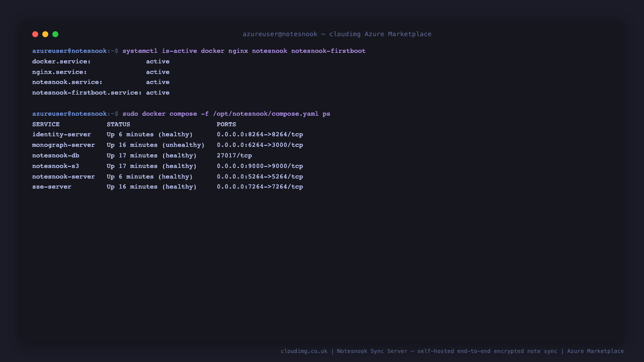Select the 'notesnook-s3' service name
The width and height of the screenshot is (644, 362).
coord(56,166)
